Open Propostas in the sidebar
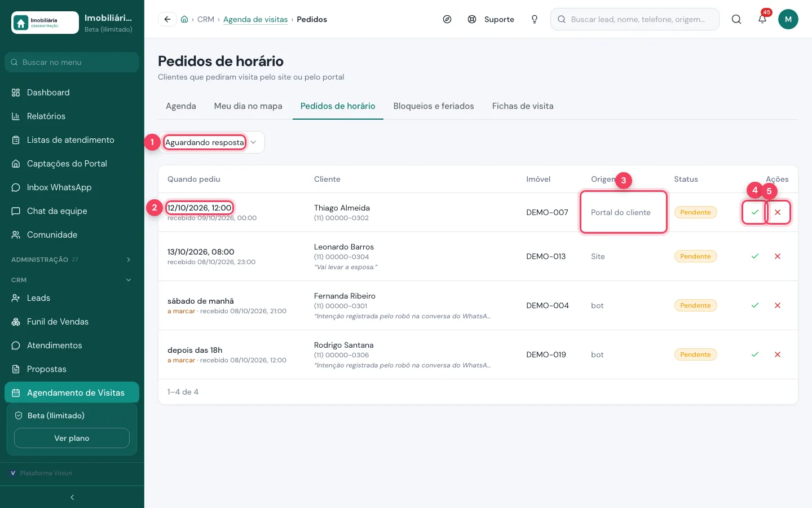This screenshot has height=508, width=812. click(72, 369)
